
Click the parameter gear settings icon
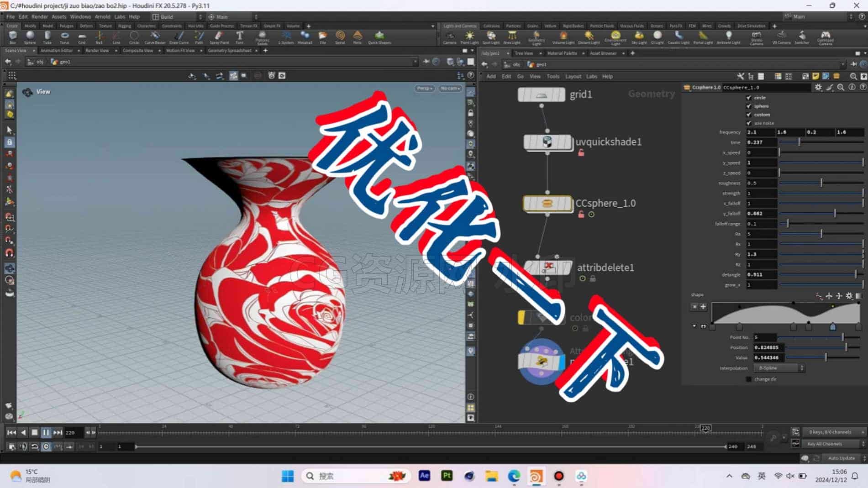click(x=818, y=87)
